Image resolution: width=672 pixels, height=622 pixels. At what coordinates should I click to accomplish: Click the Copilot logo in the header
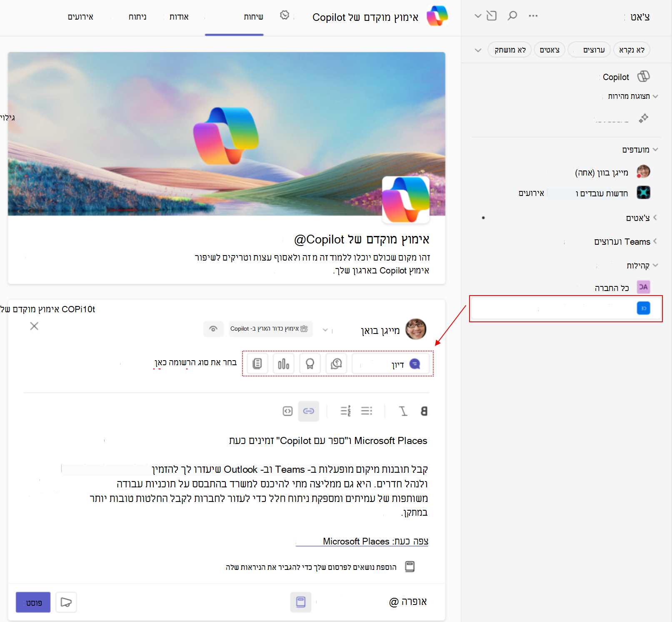437,16
